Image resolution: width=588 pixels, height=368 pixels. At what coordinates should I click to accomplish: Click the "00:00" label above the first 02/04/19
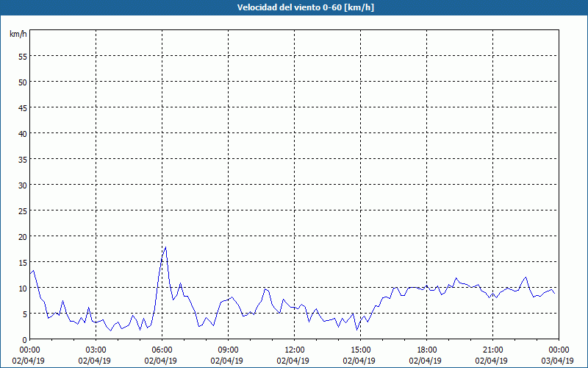coord(30,350)
